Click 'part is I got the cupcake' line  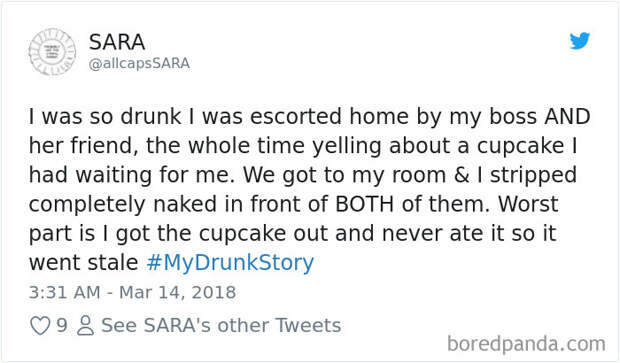click(293, 234)
